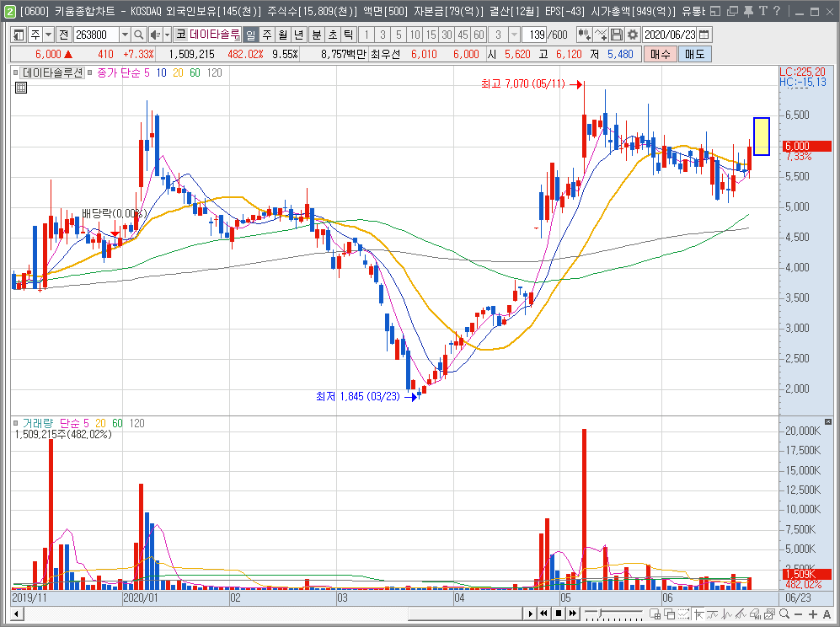Viewport: 840px width, 627px height.
Task: Click the 거래량 volume legend label
Action: point(38,423)
